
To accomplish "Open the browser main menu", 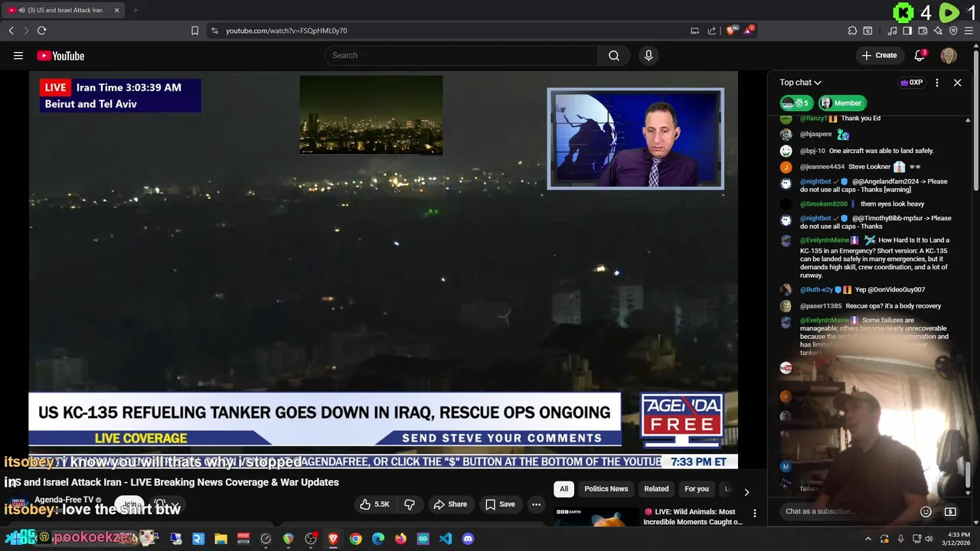I will coord(969,31).
